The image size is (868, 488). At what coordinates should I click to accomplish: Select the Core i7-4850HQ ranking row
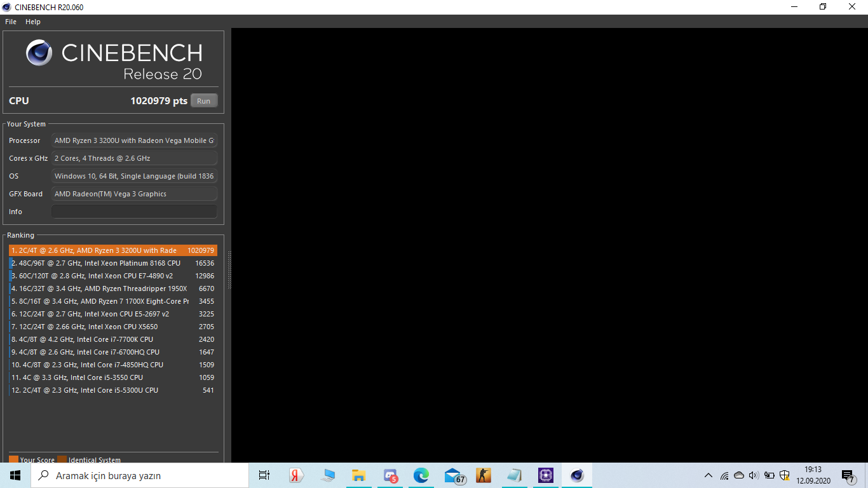click(x=113, y=365)
